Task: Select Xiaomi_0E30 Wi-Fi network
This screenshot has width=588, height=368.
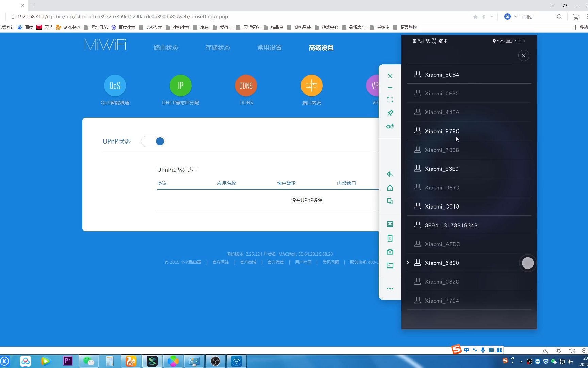Action: (469, 93)
